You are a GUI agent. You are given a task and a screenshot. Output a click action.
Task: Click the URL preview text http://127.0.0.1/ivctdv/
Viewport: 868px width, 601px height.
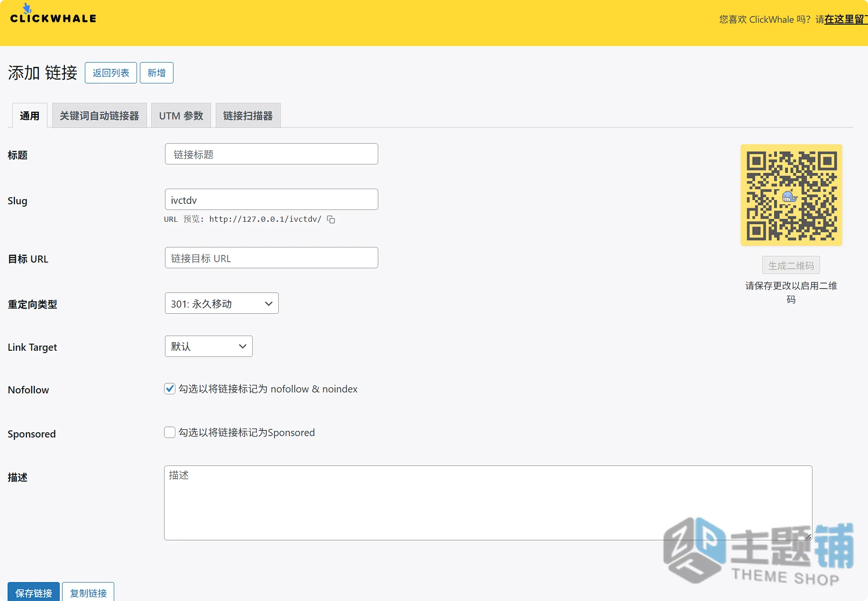point(265,219)
